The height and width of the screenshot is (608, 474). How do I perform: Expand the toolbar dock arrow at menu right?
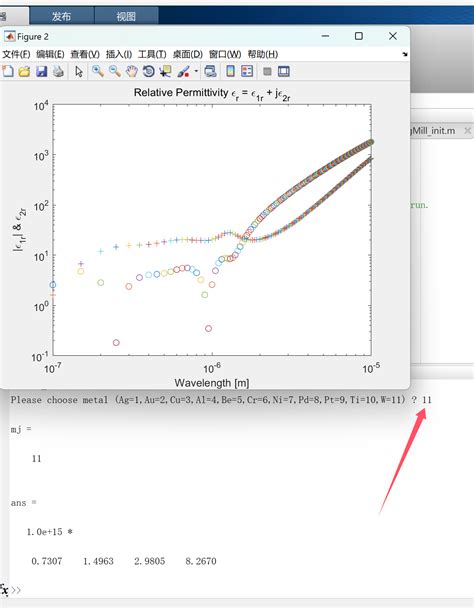coord(405,54)
